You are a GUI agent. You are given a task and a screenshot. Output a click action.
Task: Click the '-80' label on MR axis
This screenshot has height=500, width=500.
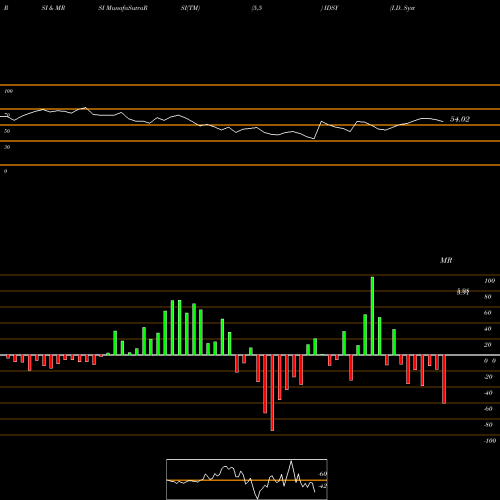pyautogui.click(x=488, y=425)
